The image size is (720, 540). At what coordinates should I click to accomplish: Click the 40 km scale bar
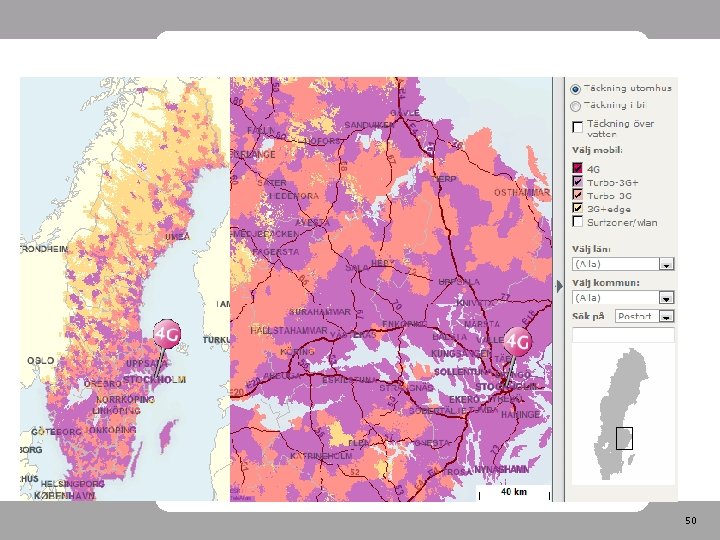click(514, 493)
